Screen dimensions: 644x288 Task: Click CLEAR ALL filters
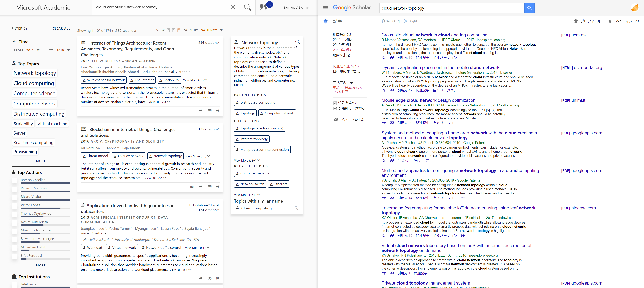(61, 28)
